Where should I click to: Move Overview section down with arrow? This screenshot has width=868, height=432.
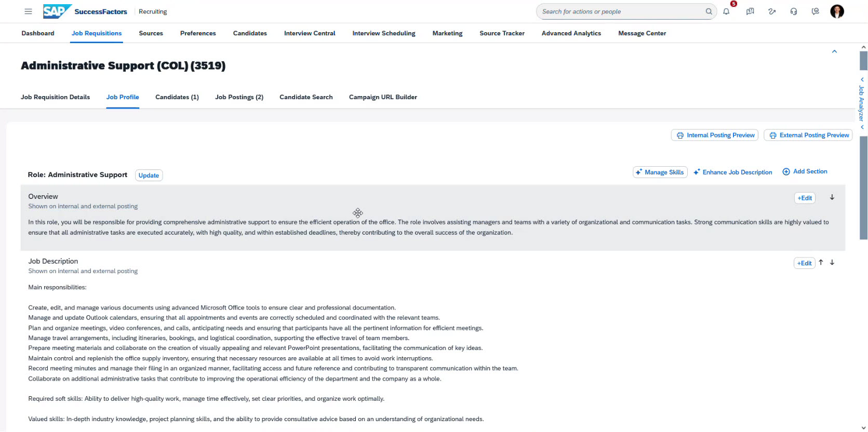tap(832, 197)
